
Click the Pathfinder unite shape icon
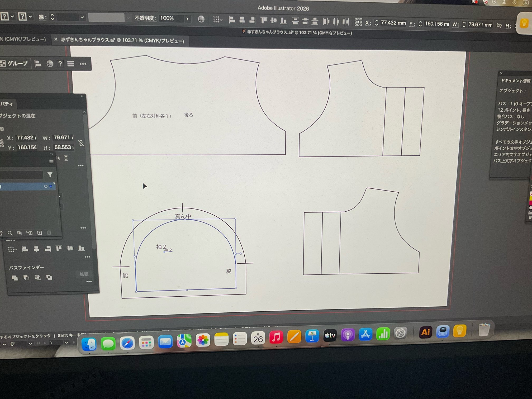(x=15, y=278)
